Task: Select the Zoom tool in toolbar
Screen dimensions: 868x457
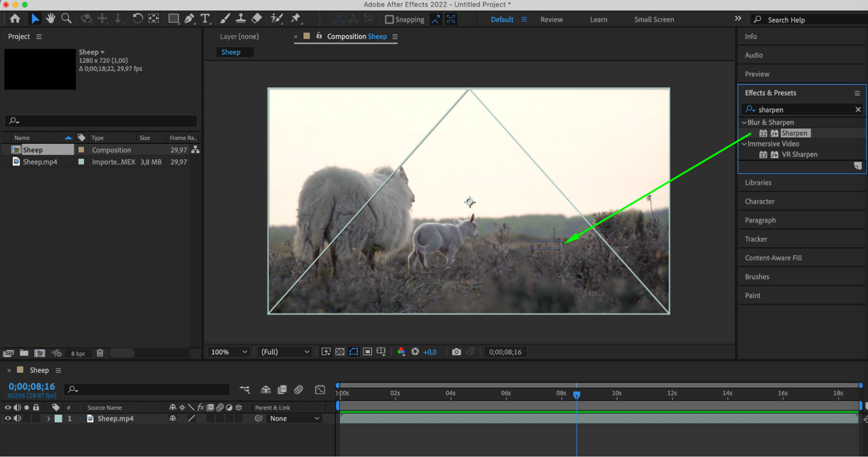Action: tap(66, 19)
